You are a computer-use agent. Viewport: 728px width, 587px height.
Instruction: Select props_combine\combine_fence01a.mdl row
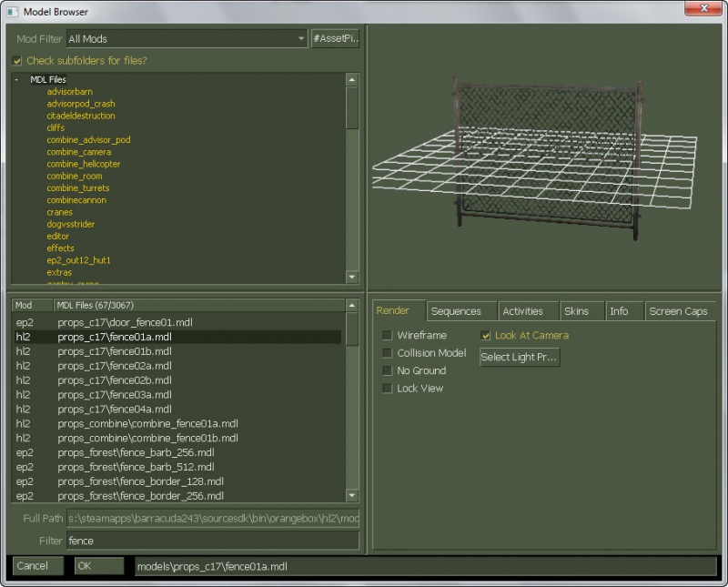(x=178, y=423)
